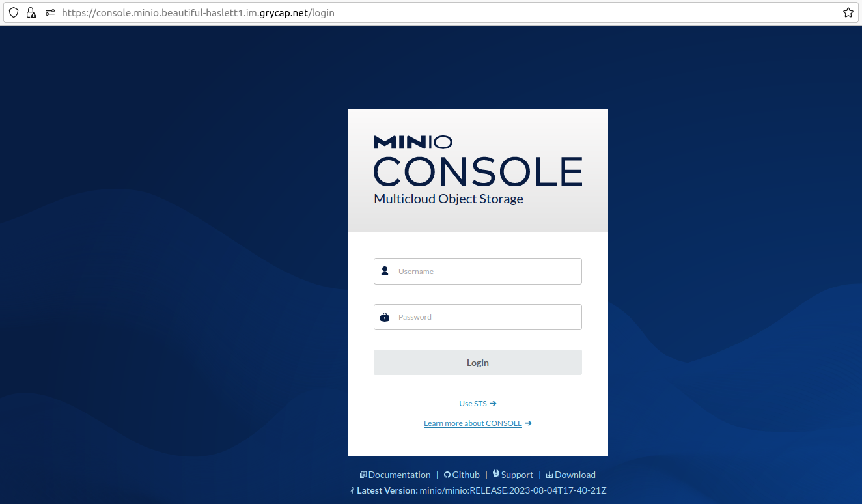Focus the Username input field

[485, 272]
